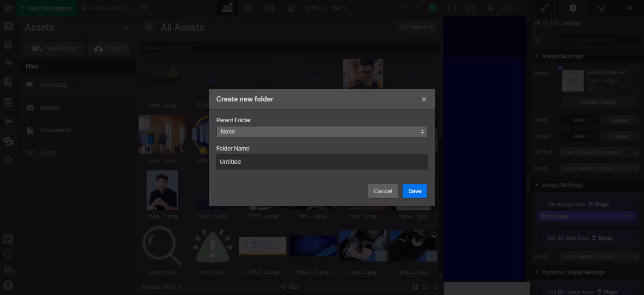The width and height of the screenshot is (644, 295).
Task: Set Height to Custom
Action: tap(619, 136)
